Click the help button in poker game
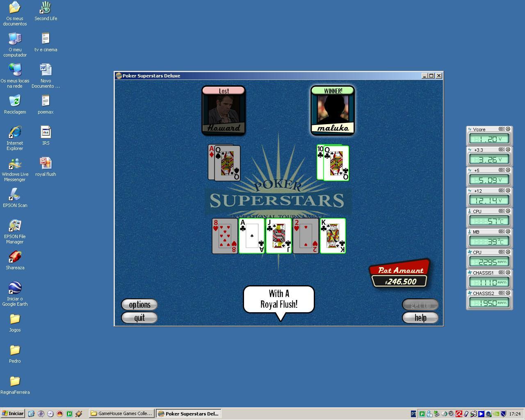This screenshot has width=525, height=420. pos(420,318)
